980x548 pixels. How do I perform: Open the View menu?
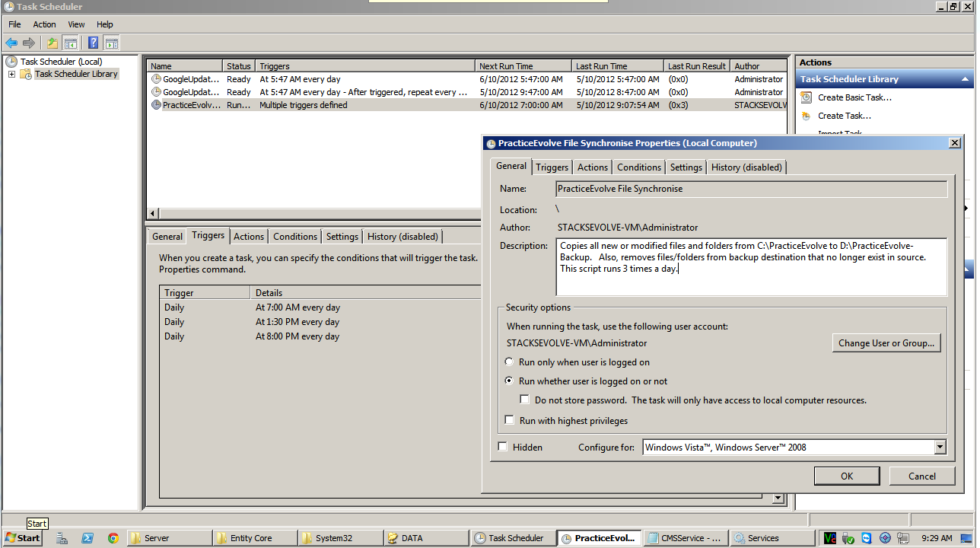pos(76,24)
